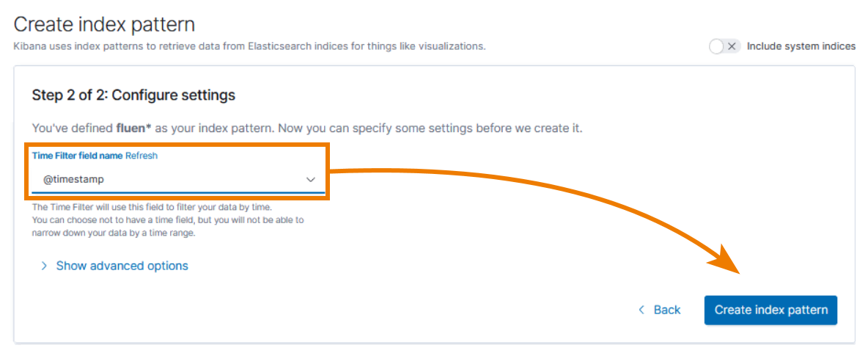This screenshot has height=356, width=868.
Task: Click the X icon on the system indices switch
Action: click(x=732, y=46)
